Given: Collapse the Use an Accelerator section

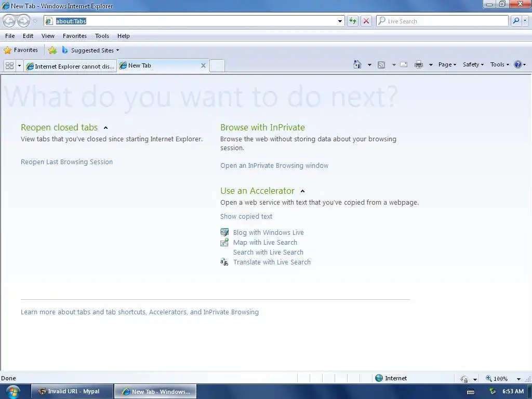Looking at the screenshot, I should coord(303,191).
